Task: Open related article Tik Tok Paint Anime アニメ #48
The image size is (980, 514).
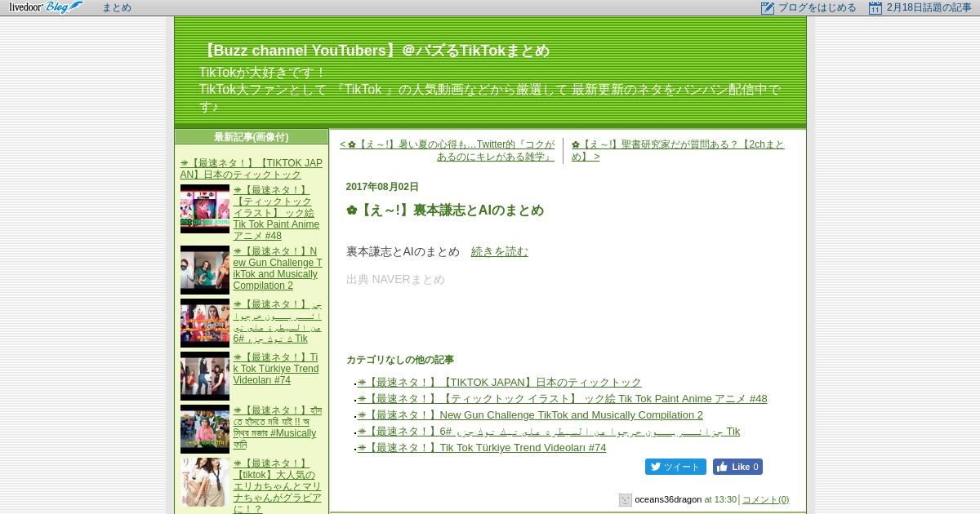Action: click(x=563, y=399)
